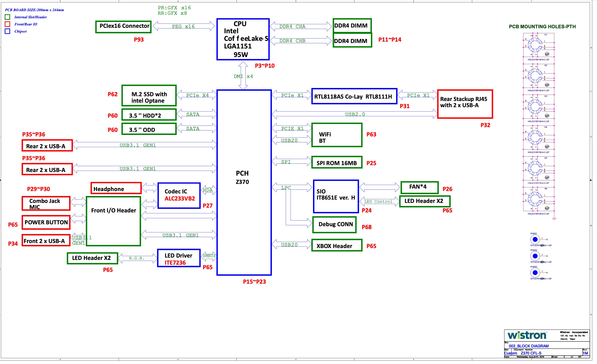Select the CPU Intel CoffeeLake-S block
Image resolution: width=597 pixels, height=364 pixels.
[x=243, y=39]
